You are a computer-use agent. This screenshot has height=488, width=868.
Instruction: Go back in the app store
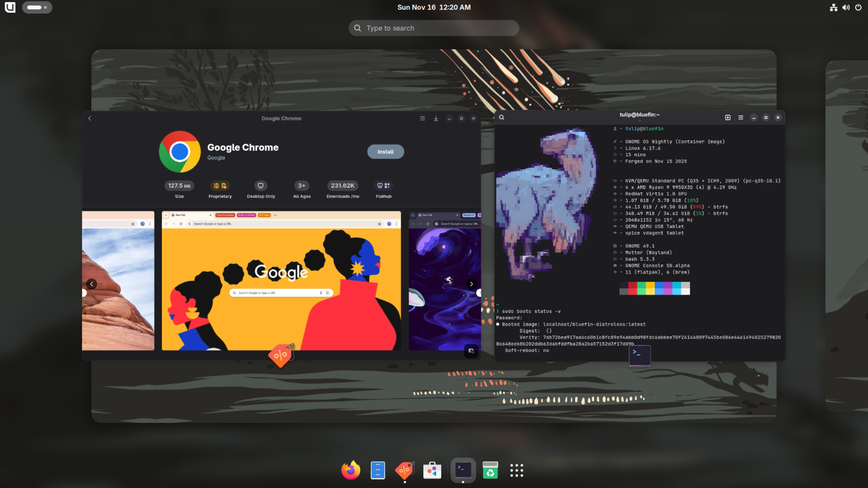(x=90, y=118)
